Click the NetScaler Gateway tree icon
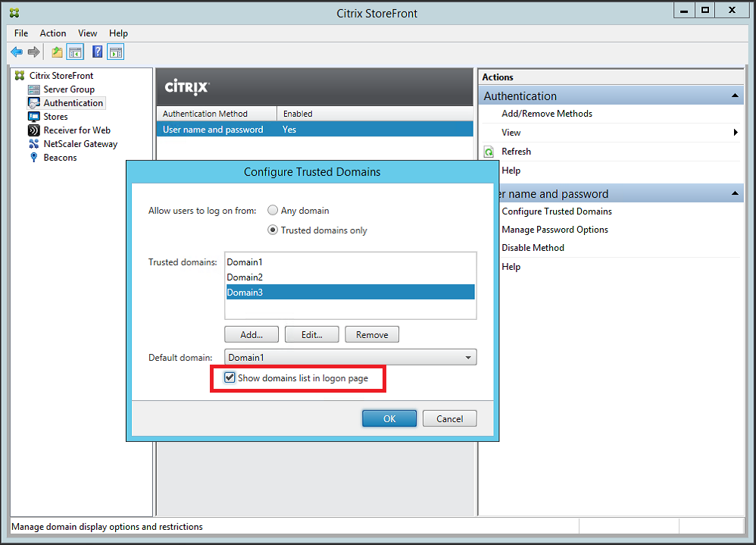756x545 pixels. [x=33, y=144]
